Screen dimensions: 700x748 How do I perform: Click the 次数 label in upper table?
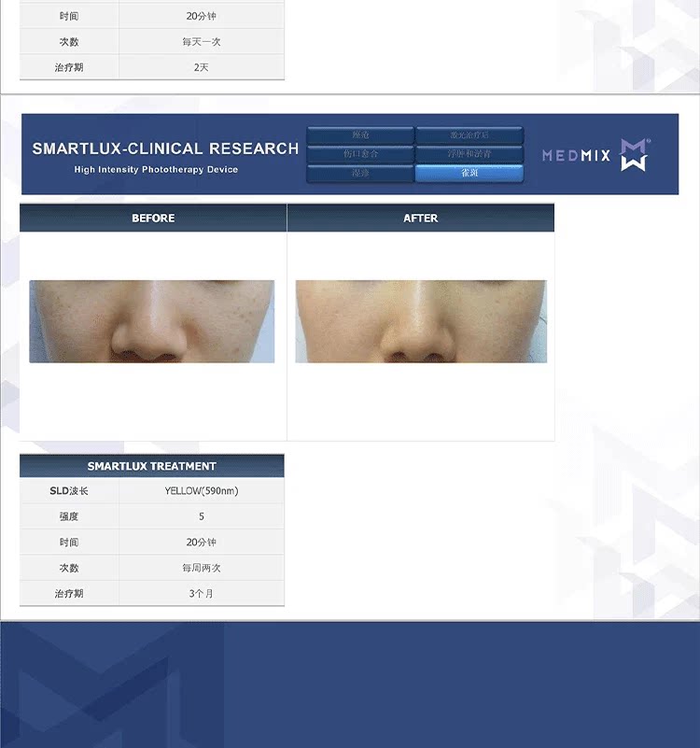(69, 42)
